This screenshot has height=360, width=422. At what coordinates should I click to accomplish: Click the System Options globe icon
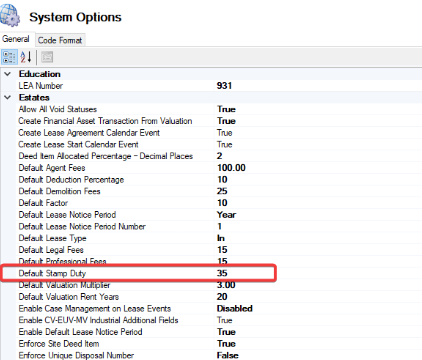tap(10, 15)
